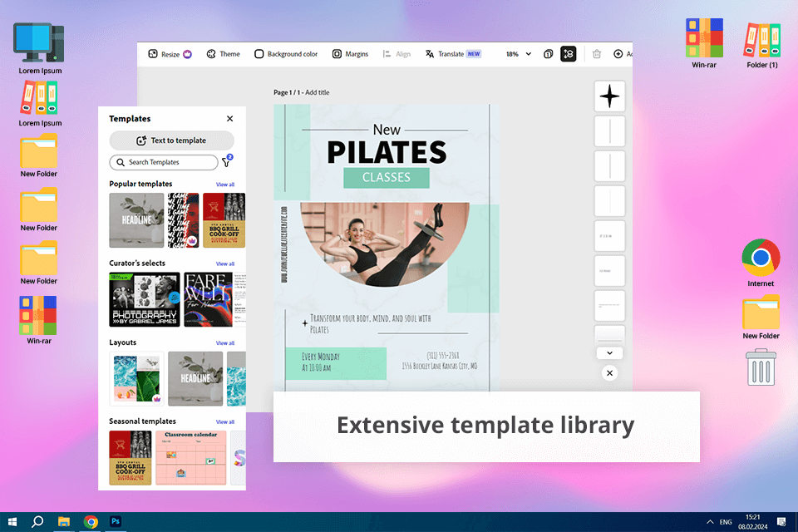Choose Background color option
Screen dimensions: 798x532
pos(286,54)
